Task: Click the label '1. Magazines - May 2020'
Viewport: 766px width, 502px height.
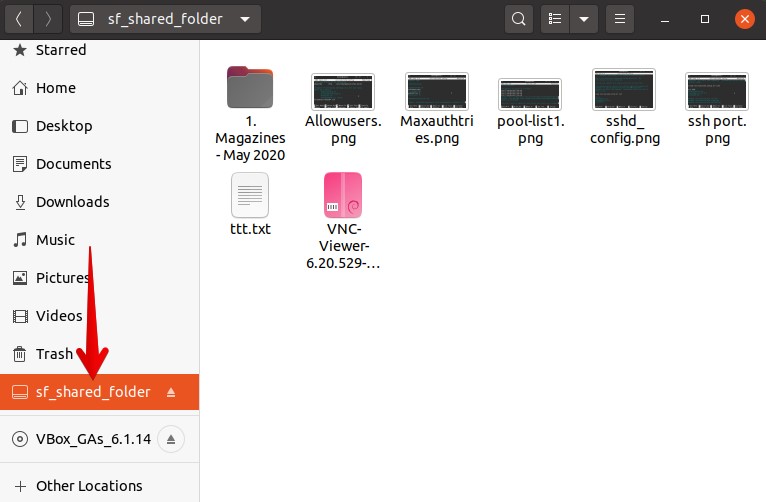Action: (x=250, y=138)
